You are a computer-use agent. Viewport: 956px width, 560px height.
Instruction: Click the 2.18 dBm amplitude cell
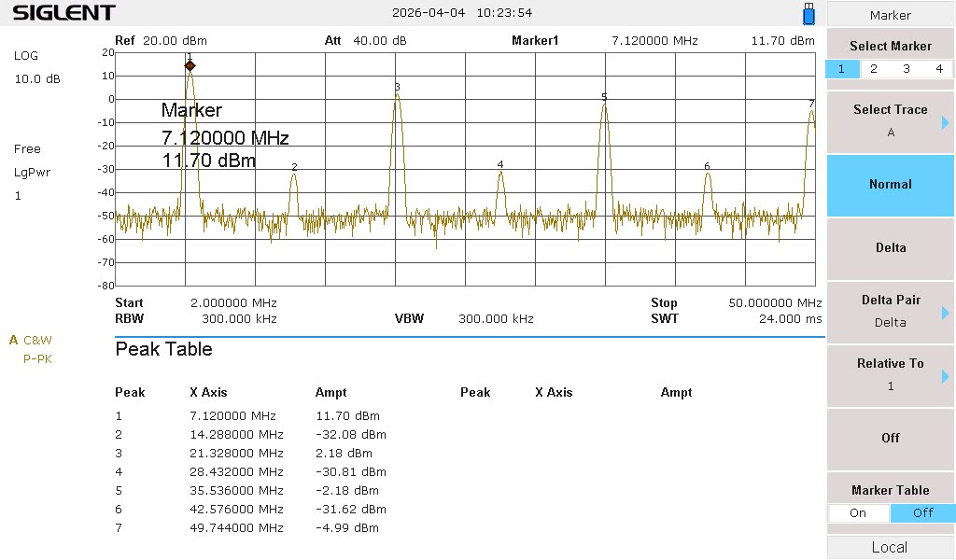(344, 454)
